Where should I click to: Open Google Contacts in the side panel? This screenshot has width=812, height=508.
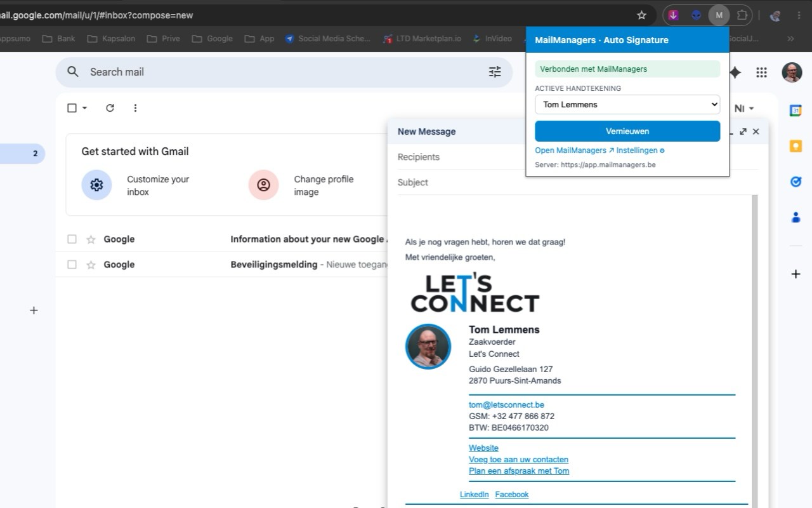796,217
